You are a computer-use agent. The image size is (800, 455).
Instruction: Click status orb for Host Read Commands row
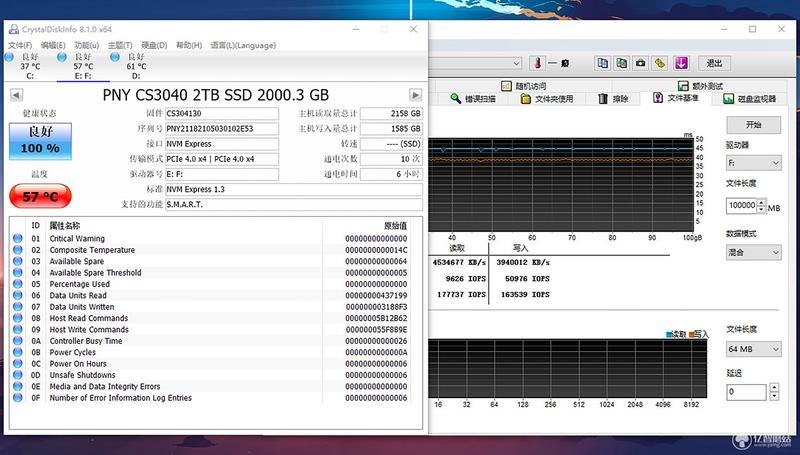(18, 318)
